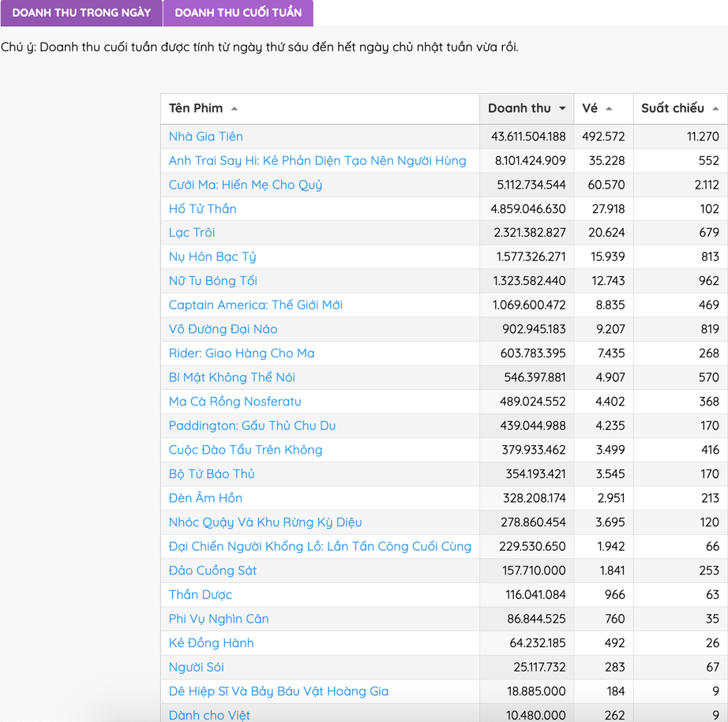The image size is (728, 722).
Task: Open Paddington: Gấu Thủ Chu Du
Action: [x=252, y=426]
